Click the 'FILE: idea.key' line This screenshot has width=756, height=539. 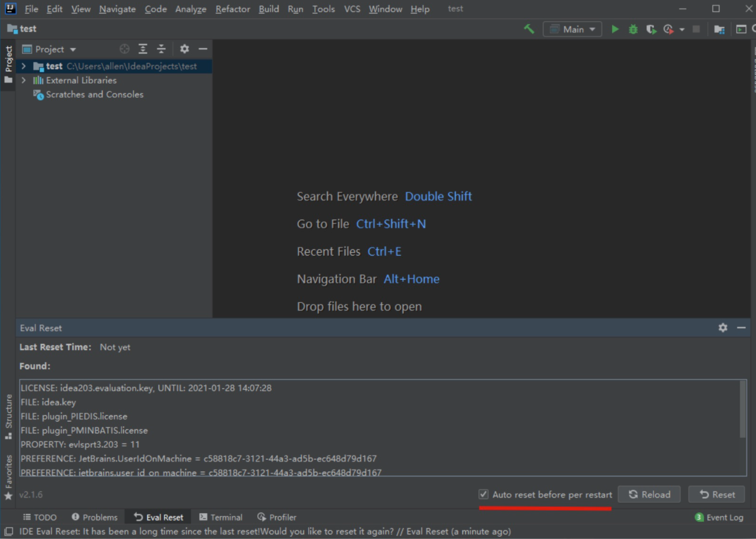click(x=48, y=402)
